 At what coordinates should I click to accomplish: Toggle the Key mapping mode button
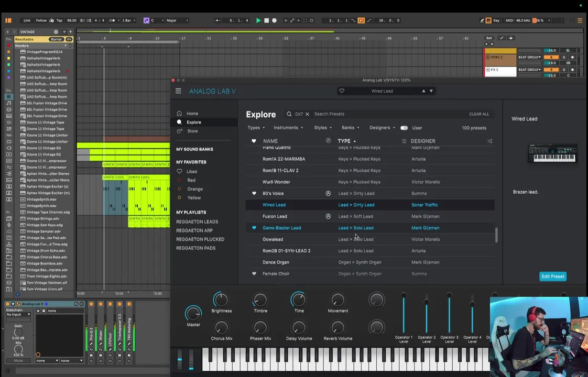click(496, 20)
